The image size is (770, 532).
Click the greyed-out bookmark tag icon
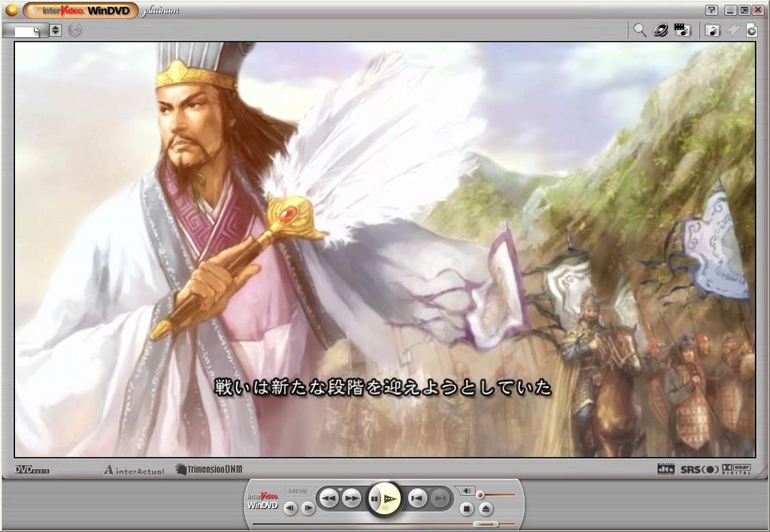(733, 30)
